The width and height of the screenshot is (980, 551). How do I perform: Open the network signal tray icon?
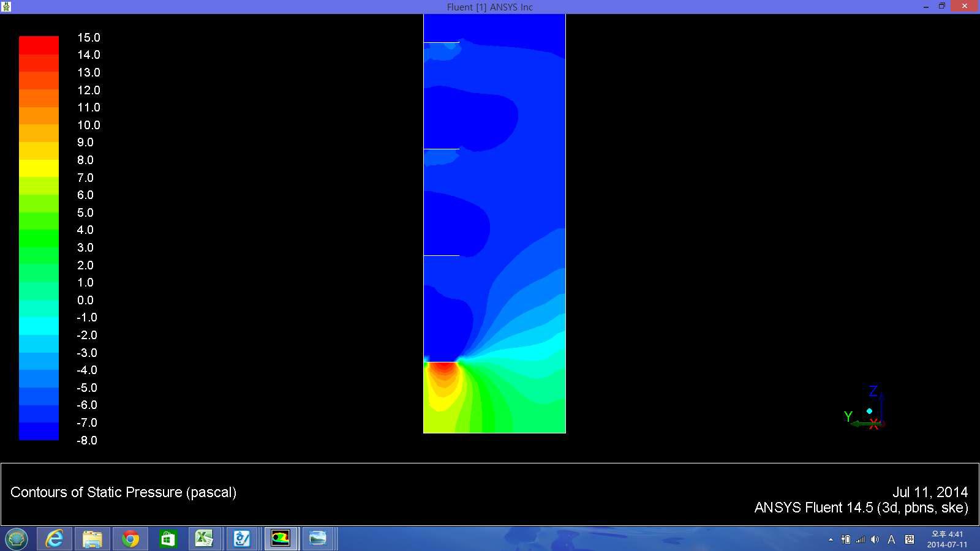pyautogui.click(x=861, y=539)
